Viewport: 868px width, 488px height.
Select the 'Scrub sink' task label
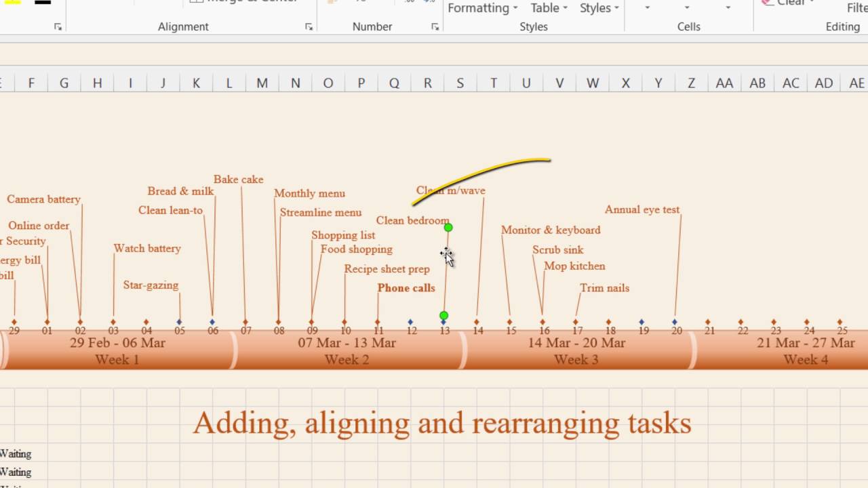click(x=557, y=249)
